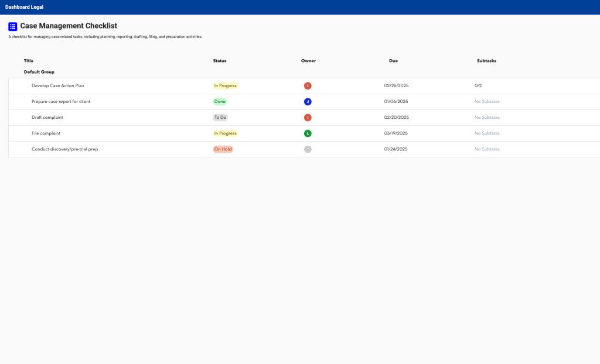Image resolution: width=600 pixels, height=364 pixels.
Task: Click the 0/2 subtask progress indicator
Action: coord(480,85)
